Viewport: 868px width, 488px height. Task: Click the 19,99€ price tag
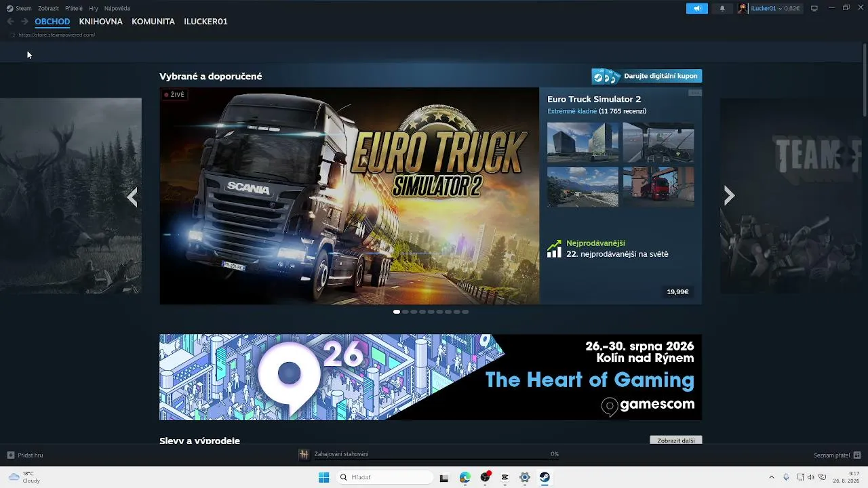coord(677,292)
